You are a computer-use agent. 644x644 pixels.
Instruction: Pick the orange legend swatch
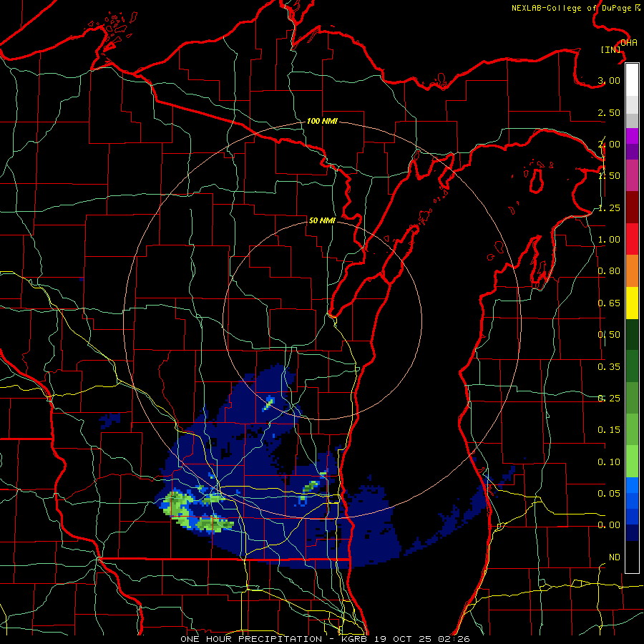(x=632, y=271)
